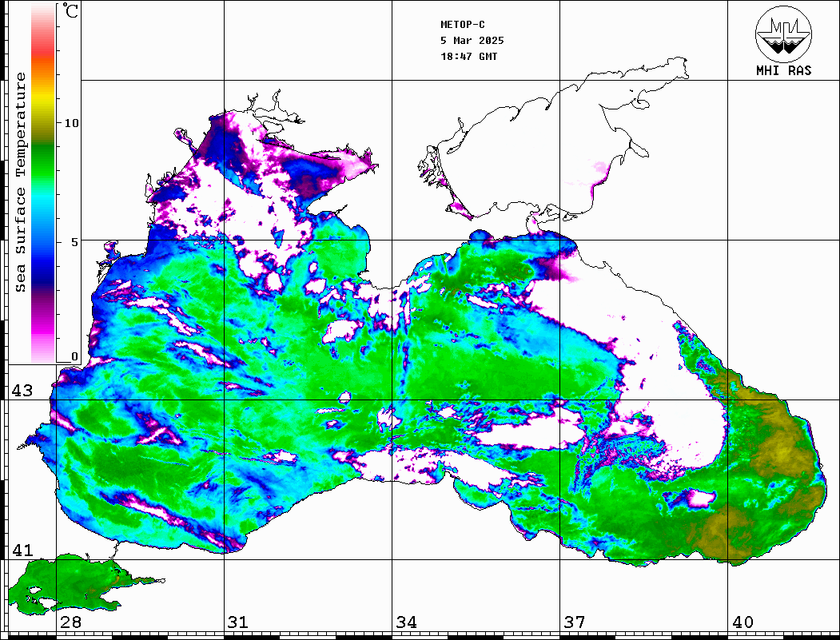840x640 pixels.
Task: Click the '5 Mar 2025' date text
Action: pyautogui.click(x=472, y=41)
